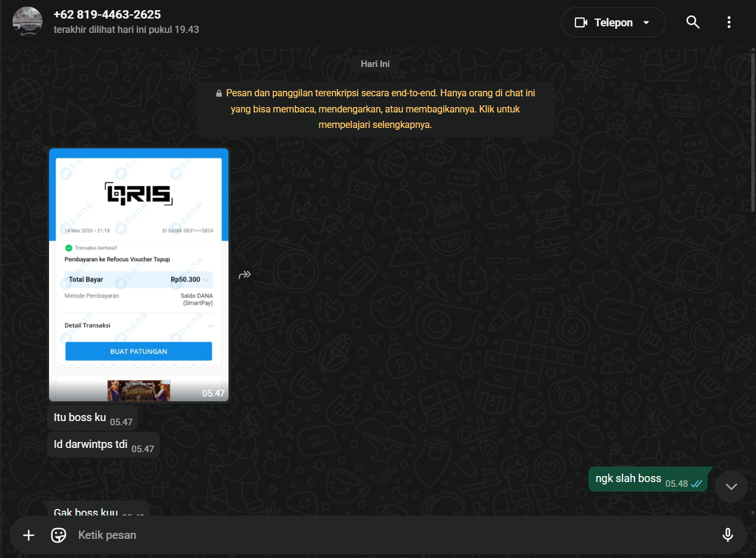The width and height of the screenshot is (756, 558).
Task: Open the attachment plus icon
Action: (x=29, y=535)
